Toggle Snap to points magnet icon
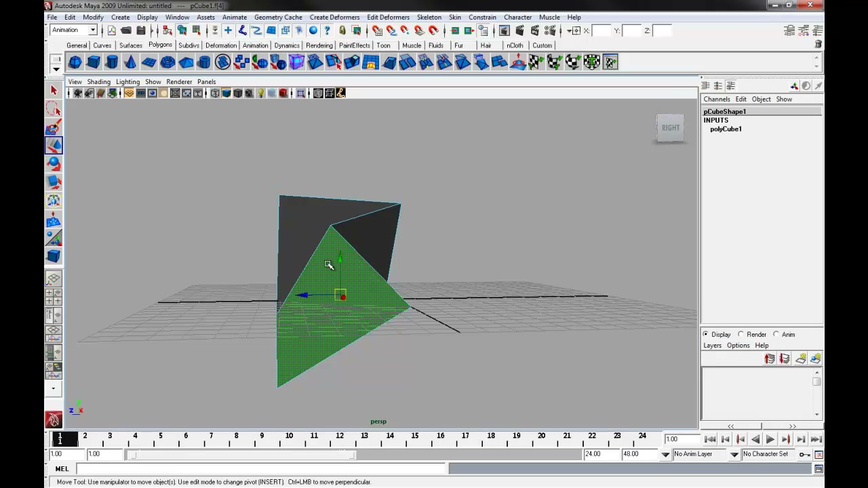Image resolution: width=868 pixels, height=488 pixels. pyautogui.click(x=406, y=30)
